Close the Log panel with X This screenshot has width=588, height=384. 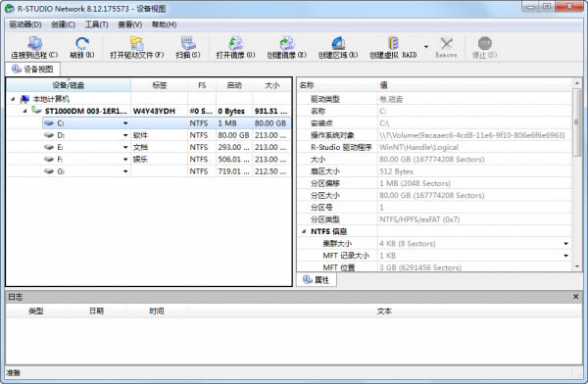pos(576,297)
